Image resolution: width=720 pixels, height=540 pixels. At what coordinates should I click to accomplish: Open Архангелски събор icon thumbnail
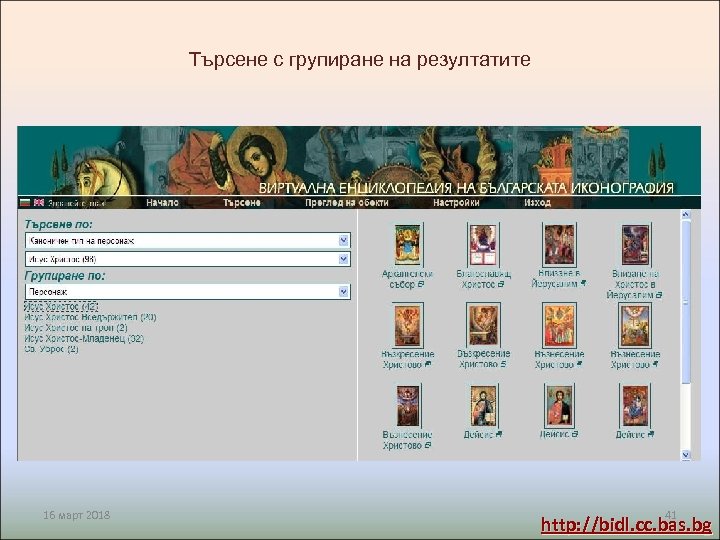[x=407, y=245]
